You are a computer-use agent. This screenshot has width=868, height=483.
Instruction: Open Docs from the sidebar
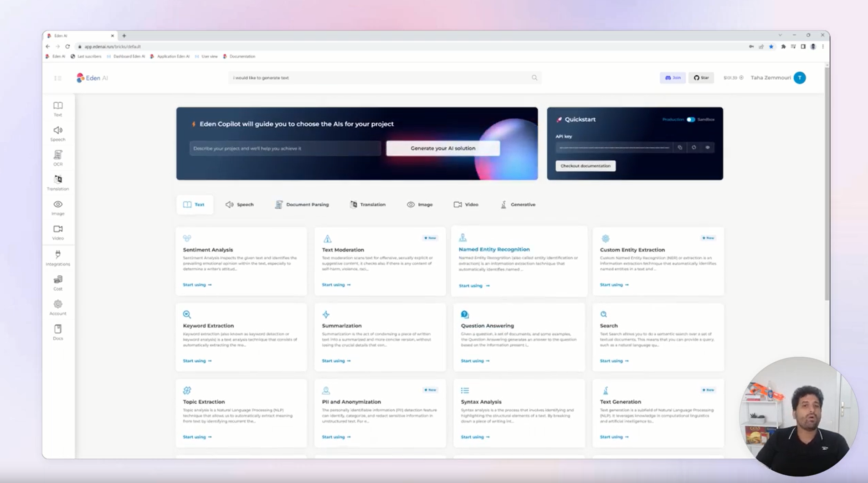click(58, 333)
